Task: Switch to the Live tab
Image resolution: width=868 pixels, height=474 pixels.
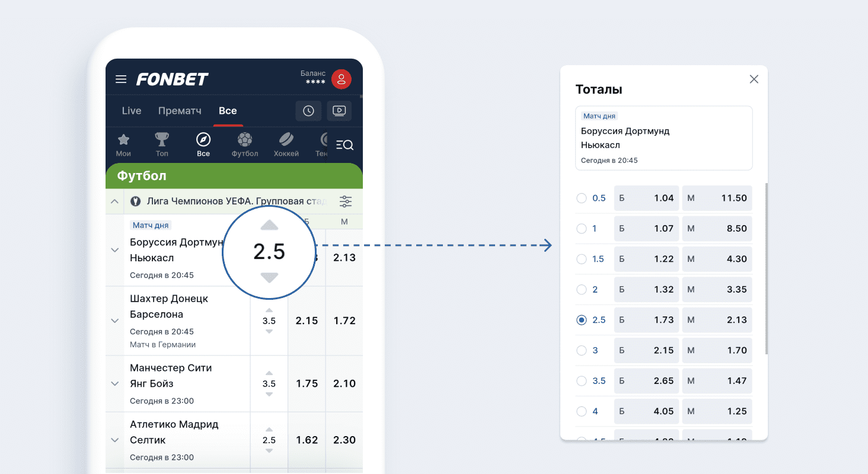Action: 132,111
